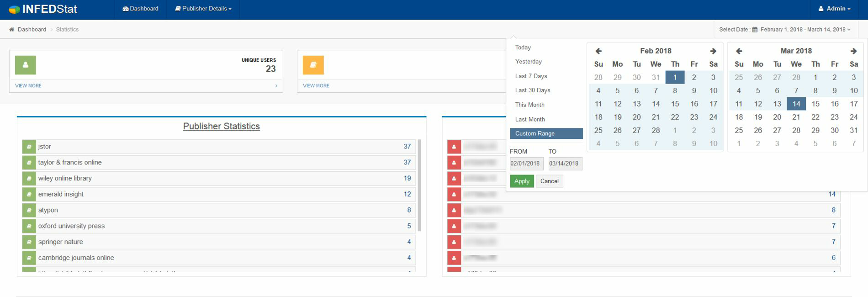Open the Publisher Details dropdown menu
The image size is (868, 297).
203,9
